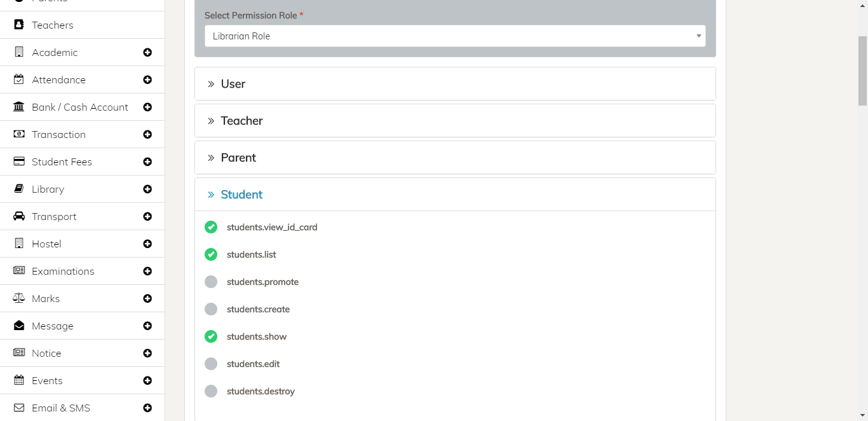Click the Attendance calendar icon
This screenshot has height=421, width=868.
(x=18, y=79)
